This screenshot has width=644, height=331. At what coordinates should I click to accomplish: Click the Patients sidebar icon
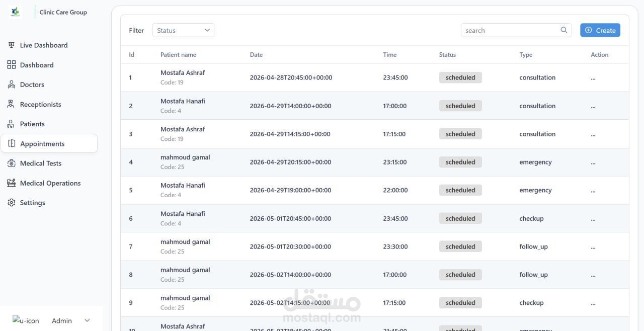pos(11,124)
